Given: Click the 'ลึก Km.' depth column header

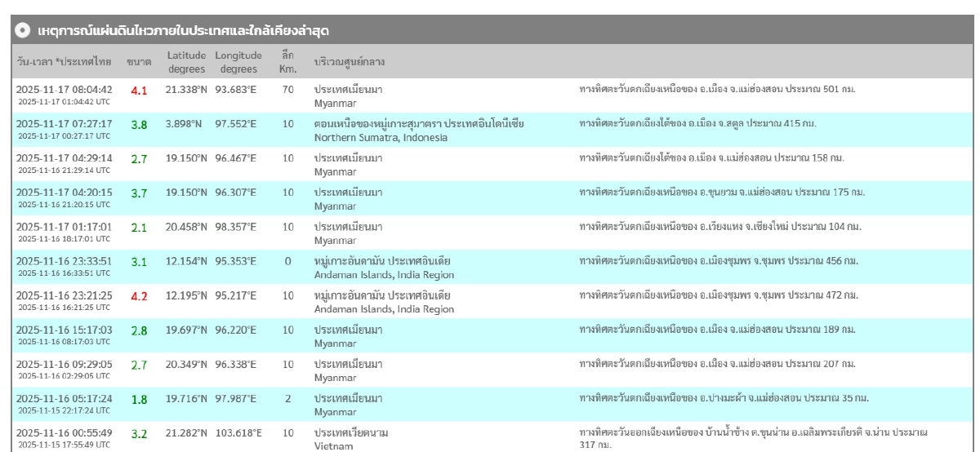Looking at the screenshot, I should coord(287,62).
